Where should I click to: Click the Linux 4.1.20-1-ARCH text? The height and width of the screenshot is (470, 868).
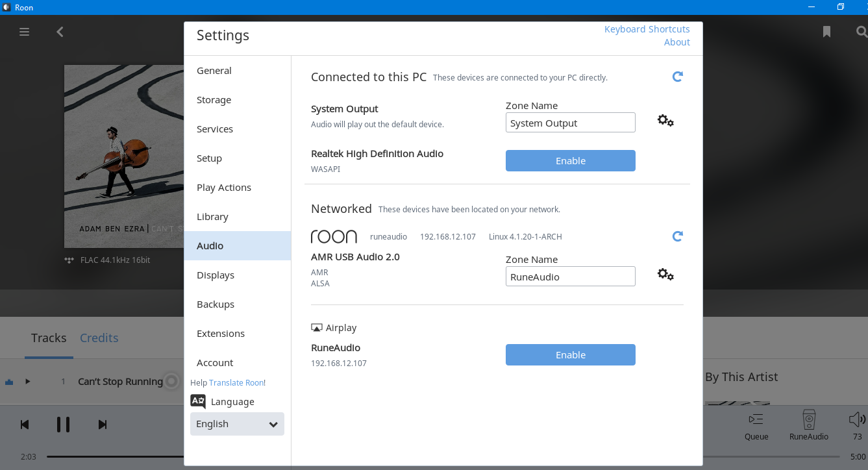(x=525, y=237)
